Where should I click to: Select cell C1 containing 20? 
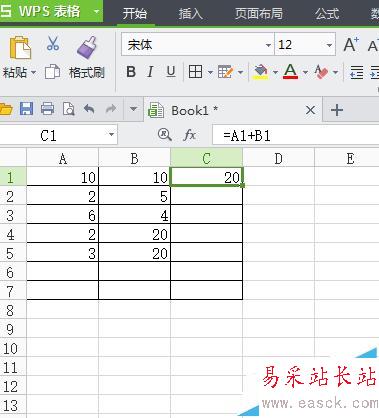(207, 177)
